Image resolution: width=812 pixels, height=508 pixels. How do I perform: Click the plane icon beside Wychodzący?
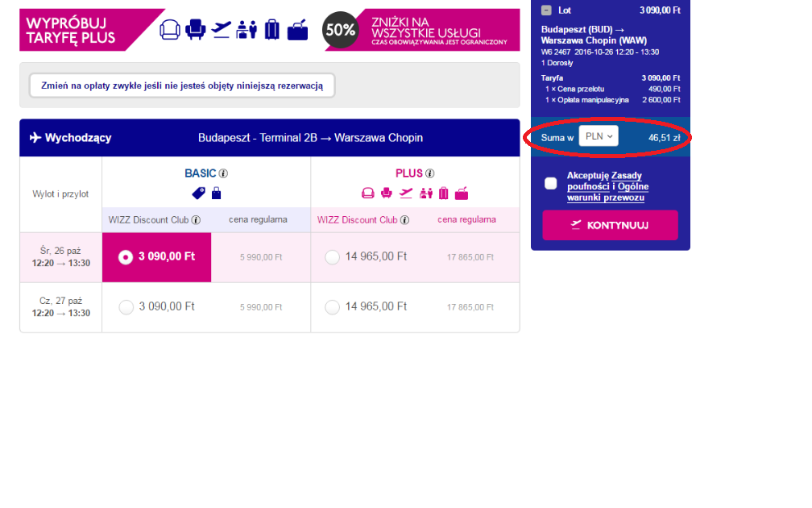pos(35,138)
